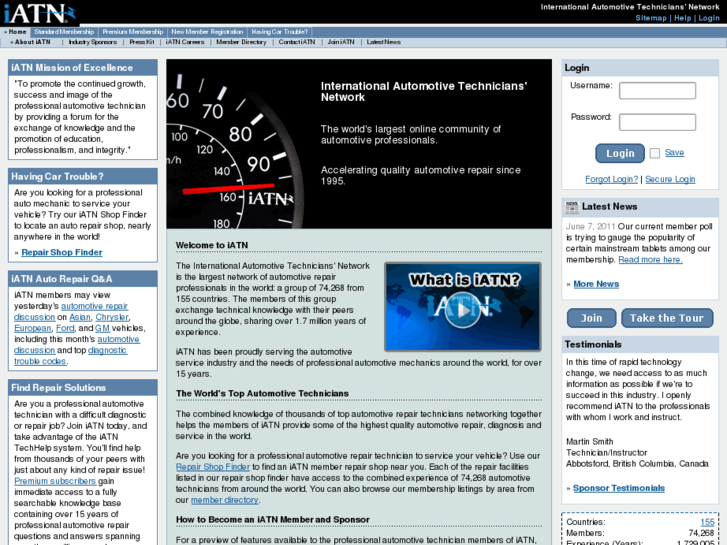The image size is (727, 545).
Task: Click the Latest News newspaper icon
Action: [x=572, y=207]
